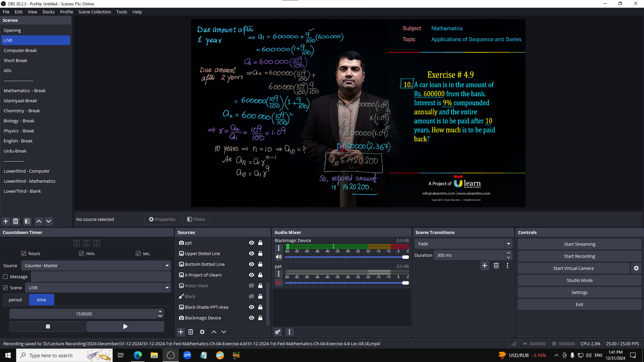Switch to the period tab
Screen dimensions: 644x362
(15, 300)
